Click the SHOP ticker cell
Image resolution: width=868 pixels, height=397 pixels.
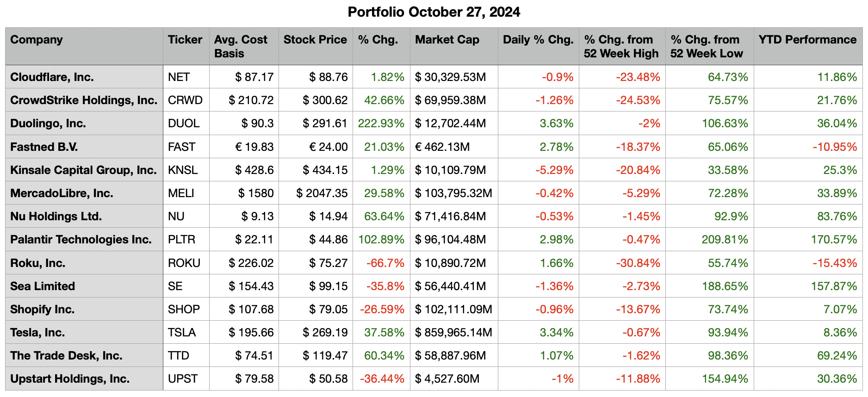(184, 310)
